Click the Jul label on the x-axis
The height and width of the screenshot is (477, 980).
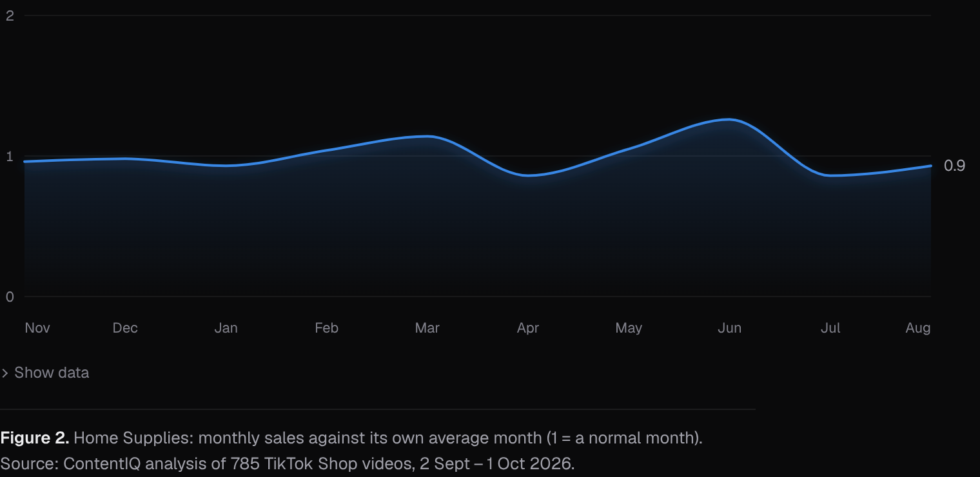[830, 328]
